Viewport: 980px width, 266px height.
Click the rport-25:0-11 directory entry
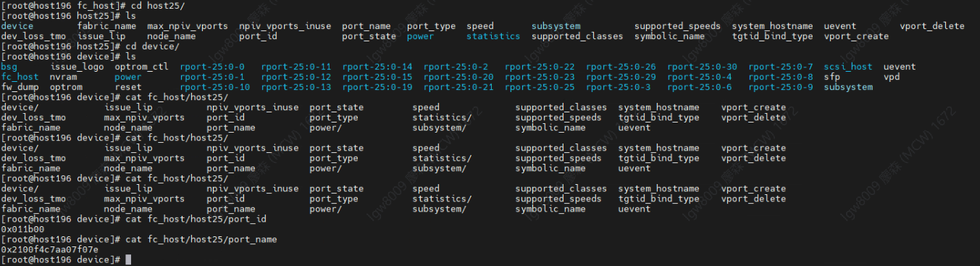(x=296, y=67)
